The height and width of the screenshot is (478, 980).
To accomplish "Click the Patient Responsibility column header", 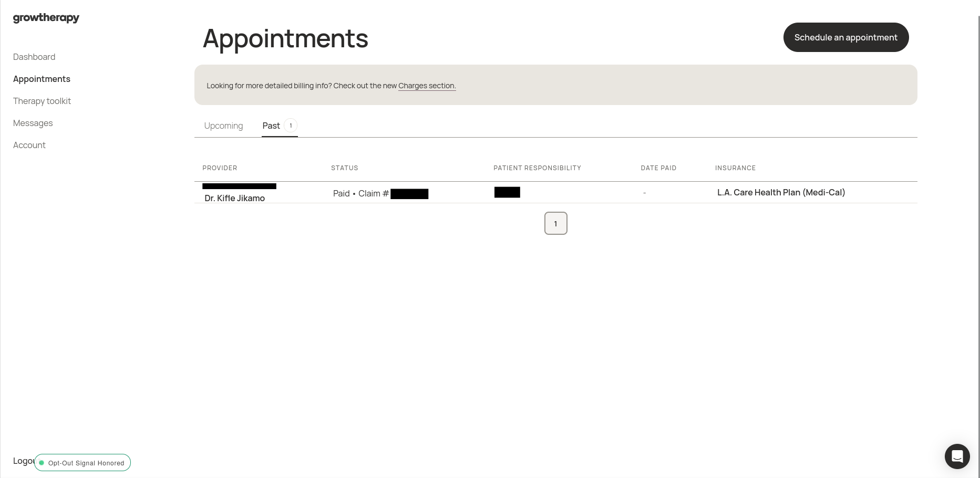I will coord(537,168).
